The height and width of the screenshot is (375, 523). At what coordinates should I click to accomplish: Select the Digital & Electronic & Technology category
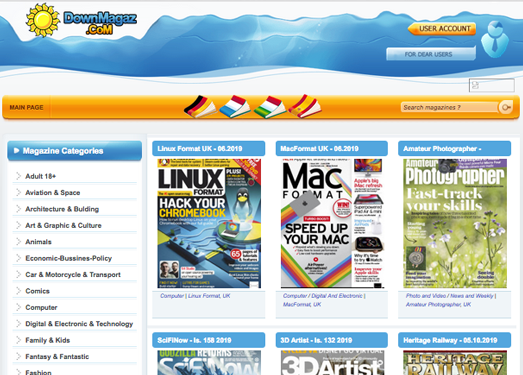[x=79, y=324]
